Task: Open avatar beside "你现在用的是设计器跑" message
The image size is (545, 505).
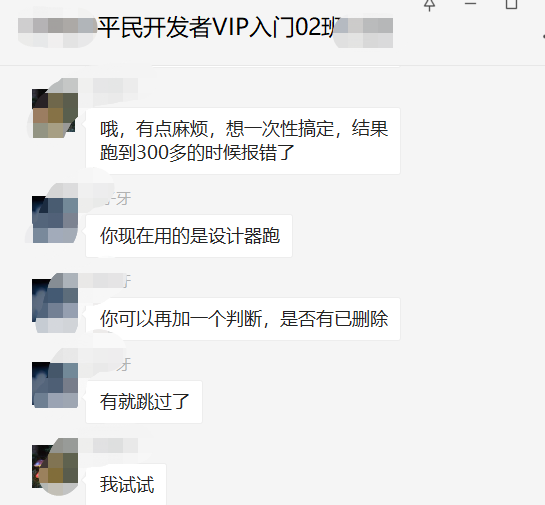Action: click(x=55, y=219)
